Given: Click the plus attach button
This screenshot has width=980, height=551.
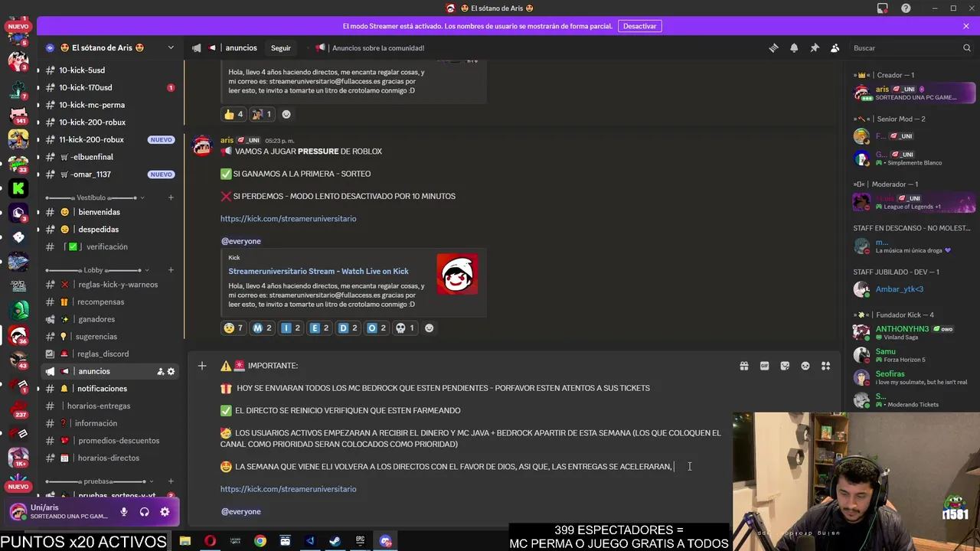Looking at the screenshot, I should click(202, 366).
